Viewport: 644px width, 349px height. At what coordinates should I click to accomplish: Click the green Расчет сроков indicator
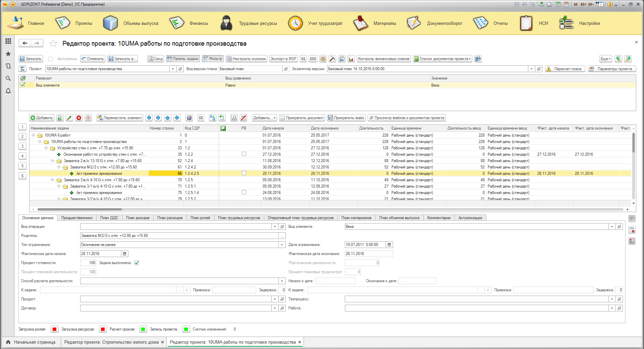pos(143,329)
